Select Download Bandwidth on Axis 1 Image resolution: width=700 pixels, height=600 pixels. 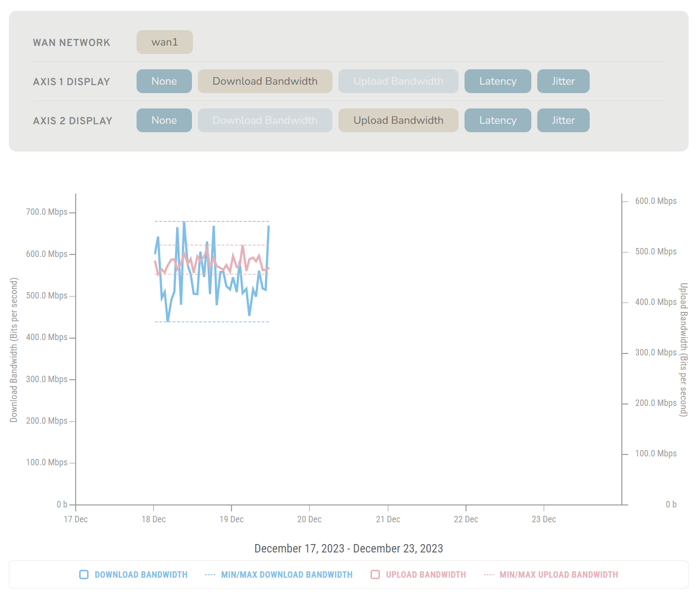pos(265,81)
